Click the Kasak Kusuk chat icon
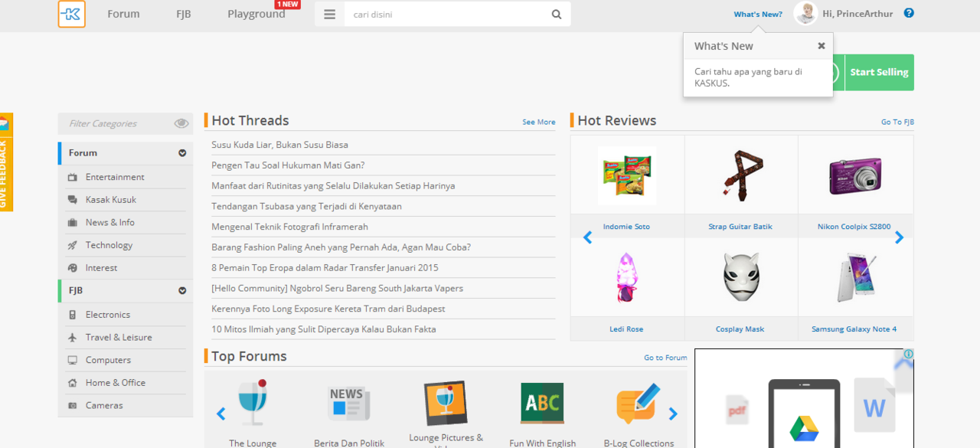Image resolution: width=980 pixels, height=448 pixels. click(73, 200)
